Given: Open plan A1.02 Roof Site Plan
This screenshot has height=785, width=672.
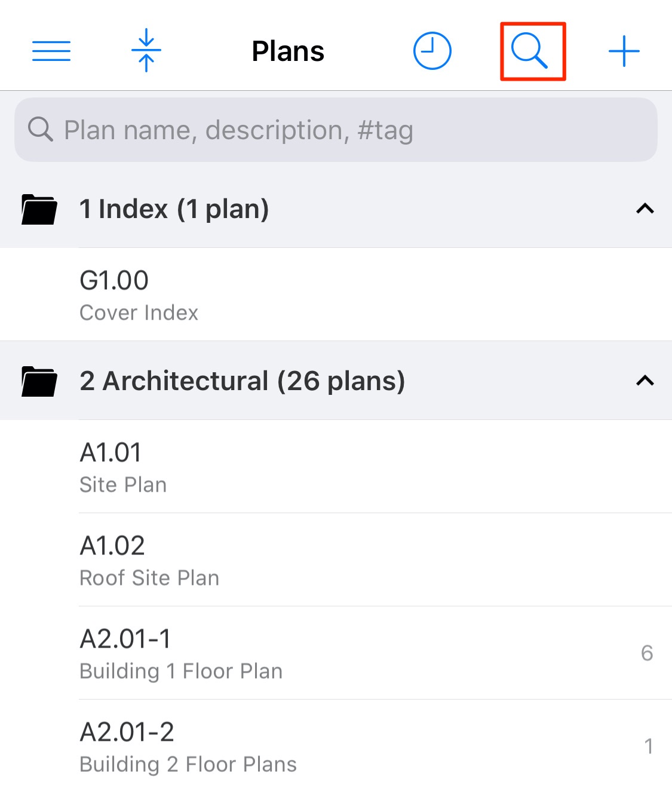Looking at the screenshot, I should [x=149, y=560].
